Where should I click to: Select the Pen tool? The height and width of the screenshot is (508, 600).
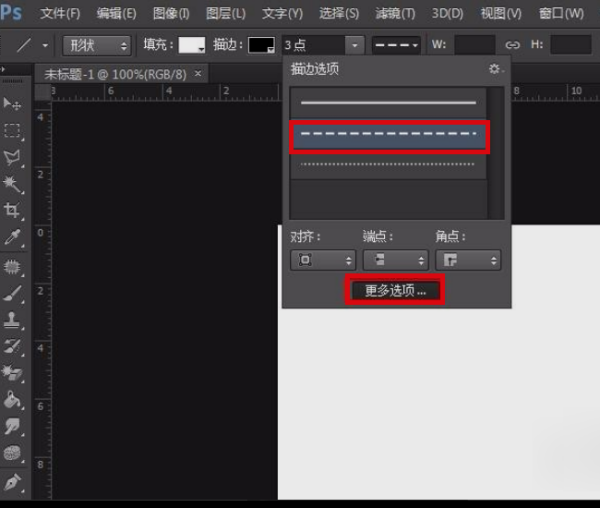(x=12, y=482)
